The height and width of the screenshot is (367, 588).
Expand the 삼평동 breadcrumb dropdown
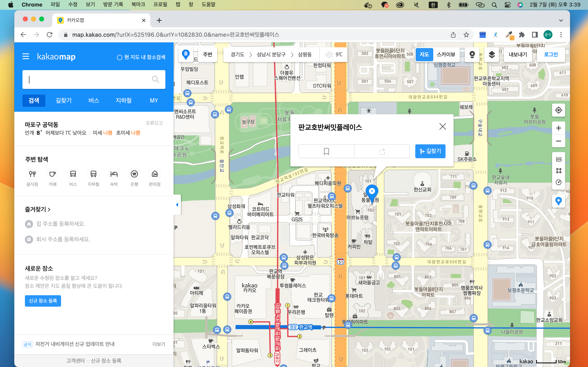tap(305, 54)
